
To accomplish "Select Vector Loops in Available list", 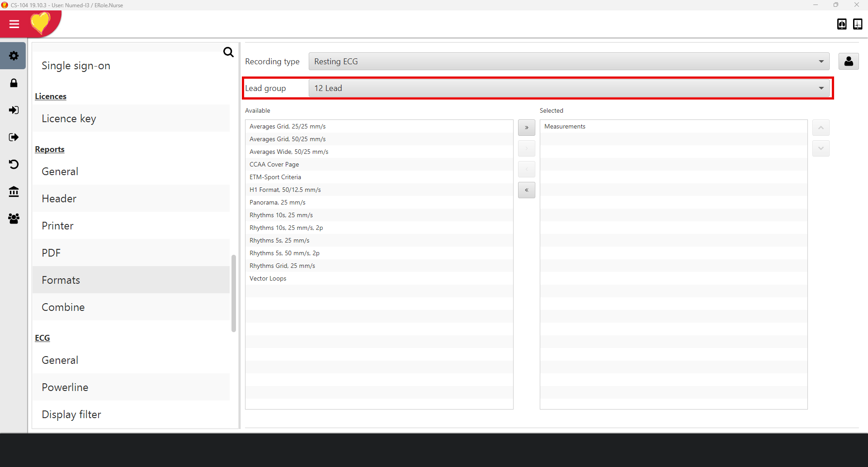I will [268, 278].
